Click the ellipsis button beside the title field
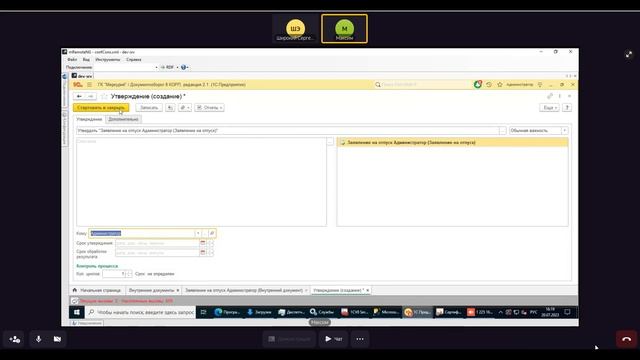This screenshot has height=360, width=640. click(x=502, y=131)
